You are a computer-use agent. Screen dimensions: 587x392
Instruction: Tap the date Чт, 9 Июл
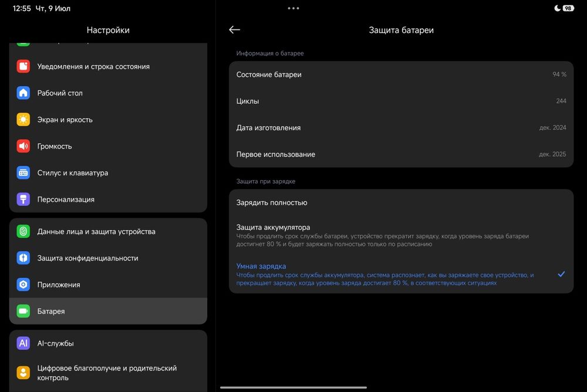(53, 8)
